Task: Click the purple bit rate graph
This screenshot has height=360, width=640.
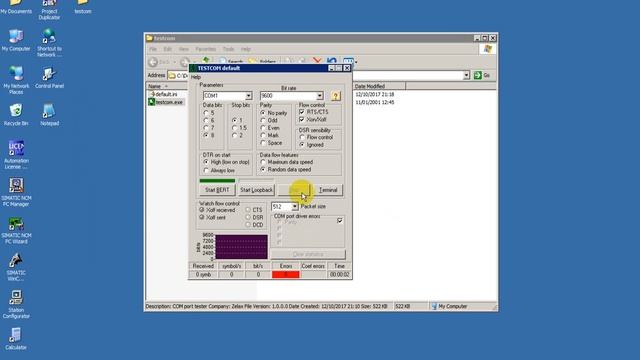Action: 242,247
